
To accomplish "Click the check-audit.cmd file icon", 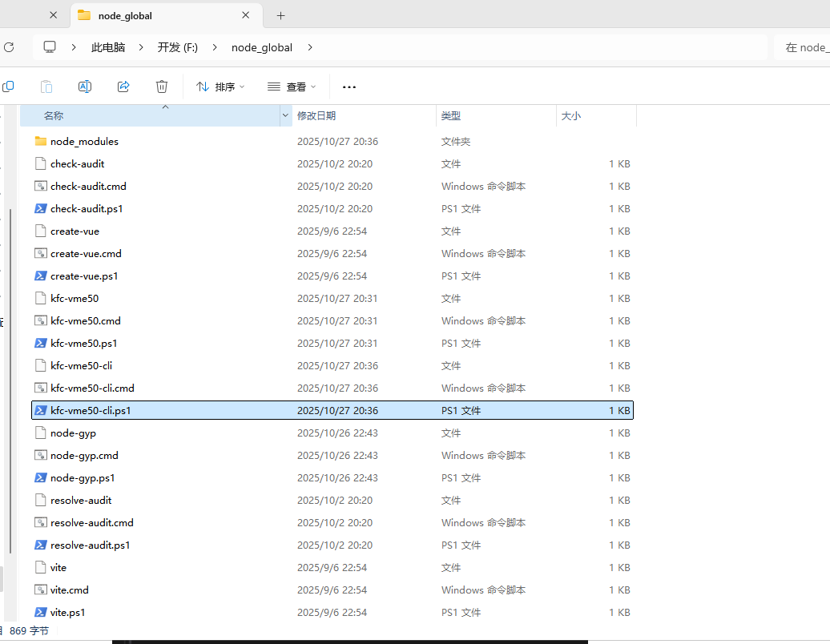I will (x=41, y=186).
